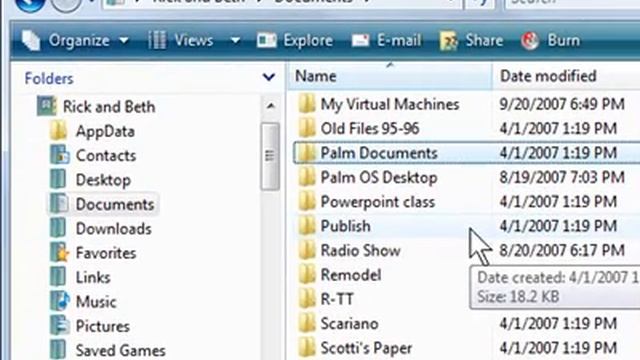This screenshot has width=640, height=360.
Task: Click date '8/19/2007 7:03 PM' cell
Action: coord(562,177)
